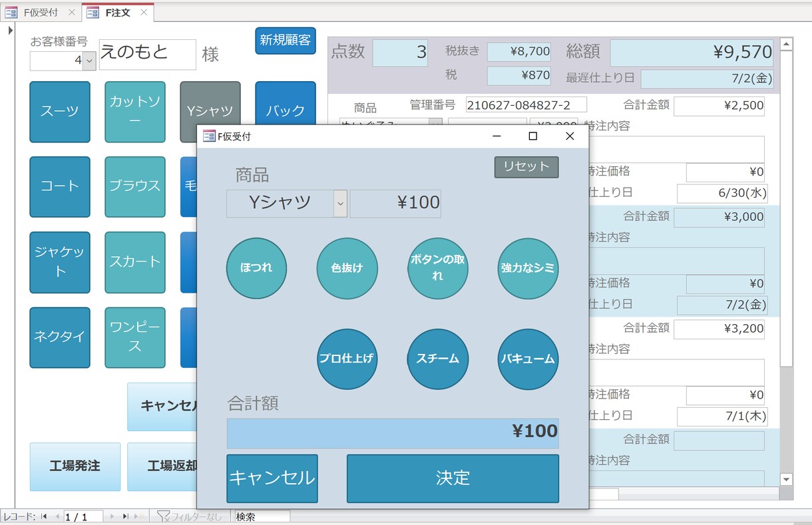Click the 点数 field showing 3

click(x=400, y=53)
